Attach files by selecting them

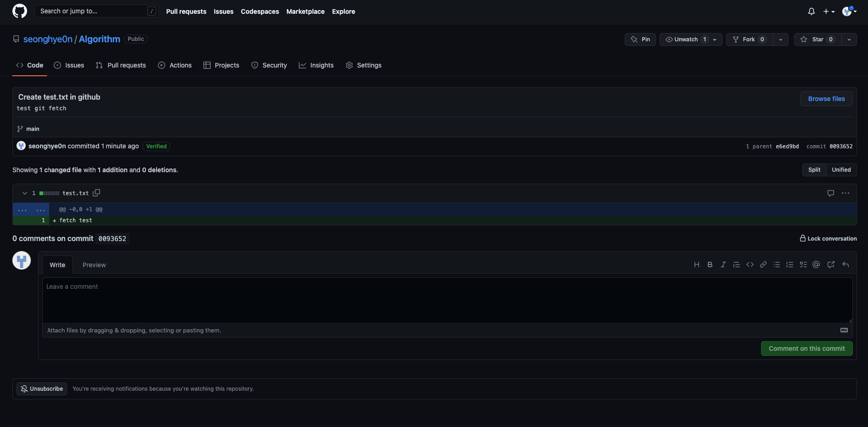(134, 331)
